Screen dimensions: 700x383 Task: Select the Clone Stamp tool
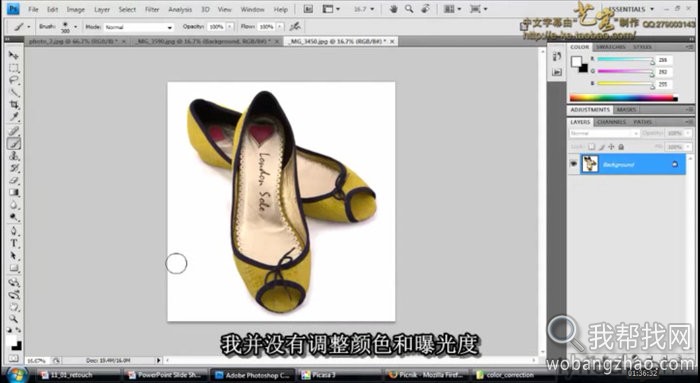14,156
